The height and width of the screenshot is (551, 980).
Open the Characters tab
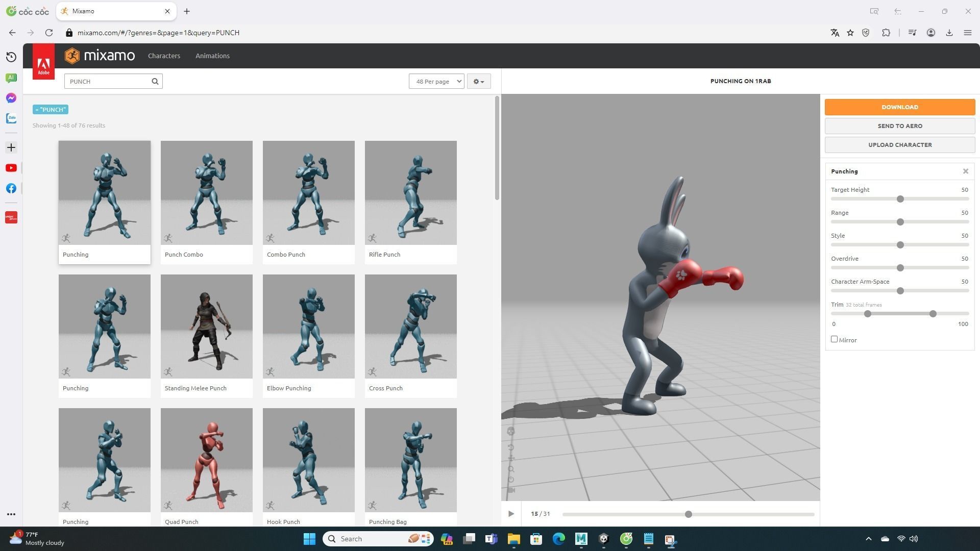click(x=164, y=56)
